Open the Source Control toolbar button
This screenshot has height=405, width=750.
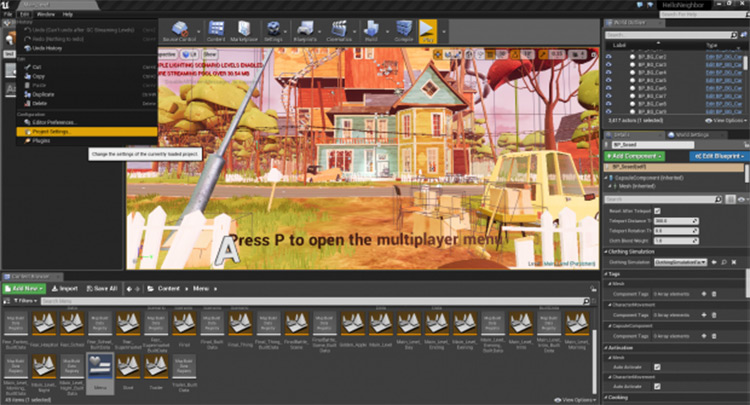[180, 32]
